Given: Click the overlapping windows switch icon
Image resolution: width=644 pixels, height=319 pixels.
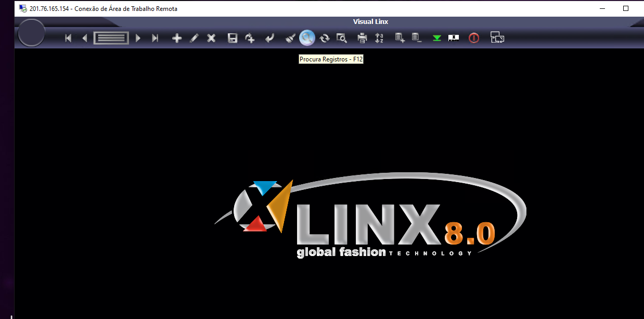Looking at the screenshot, I should point(497,37).
